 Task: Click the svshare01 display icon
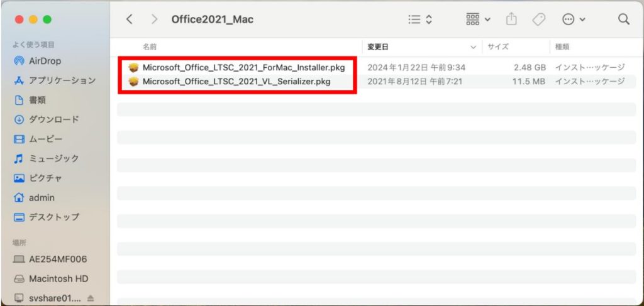pyautogui.click(x=19, y=298)
